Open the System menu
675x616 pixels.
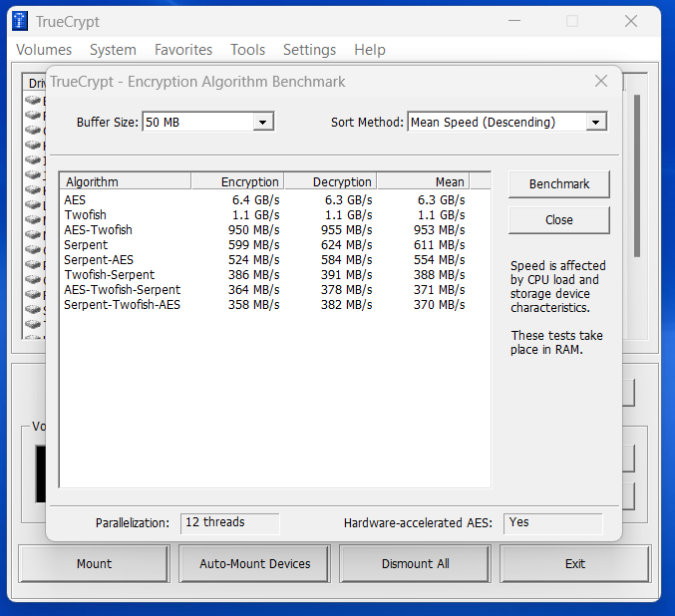tap(113, 50)
